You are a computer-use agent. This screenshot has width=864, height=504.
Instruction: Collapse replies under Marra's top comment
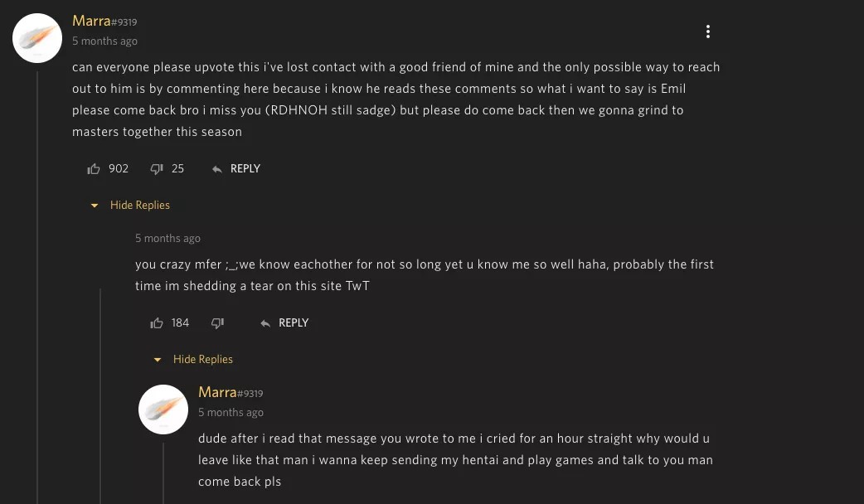coord(139,206)
